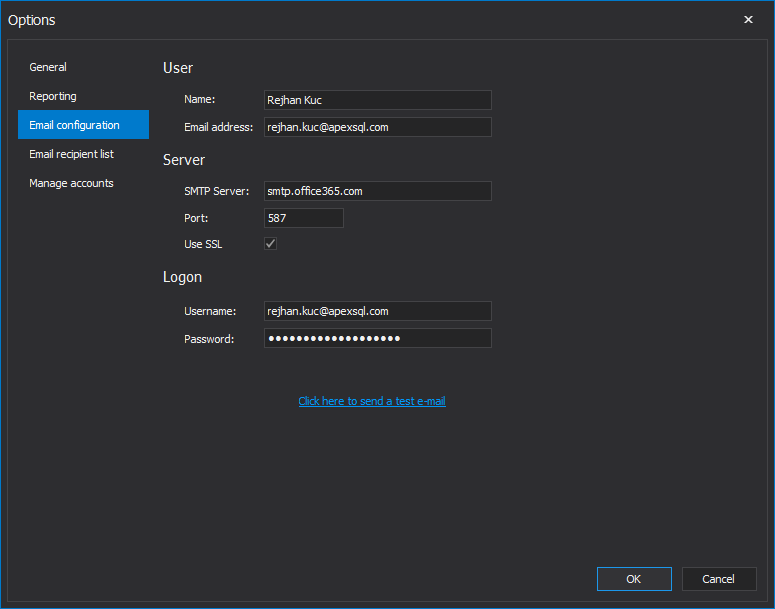Click the Username label
Screen dimensions: 775x609
210,311
